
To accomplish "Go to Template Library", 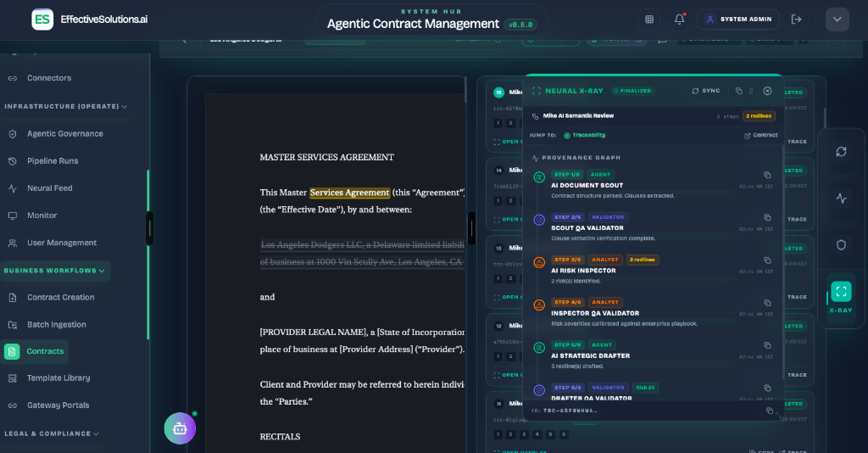I will [x=58, y=378].
